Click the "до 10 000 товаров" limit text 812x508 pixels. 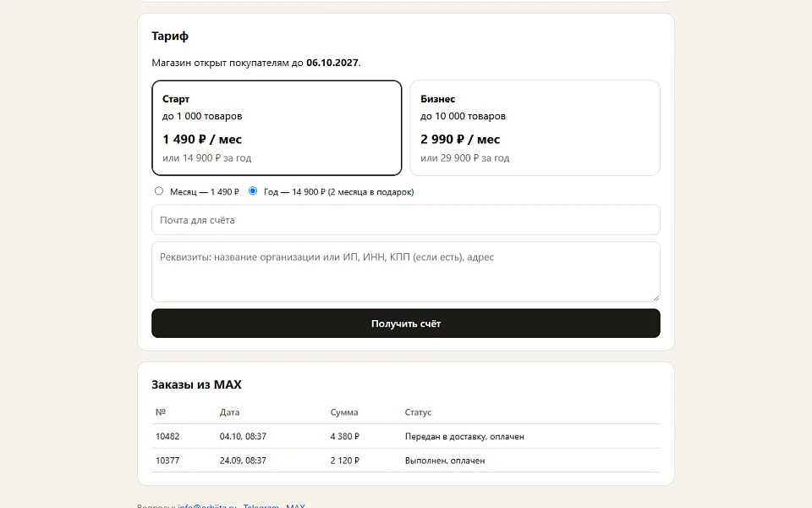tap(463, 116)
